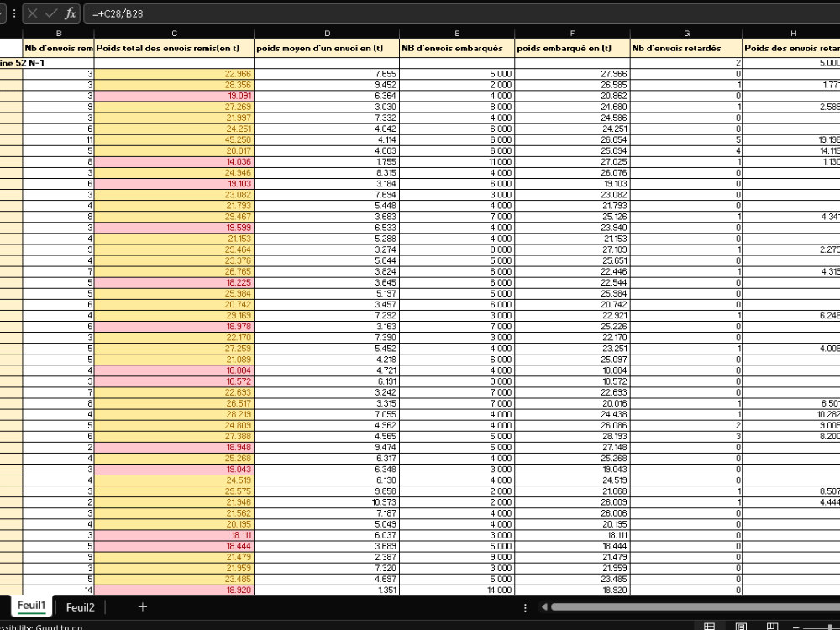This screenshot has height=630, width=840.
Task: Switch to the Feuil2 sheet tab
Action: coord(81,607)
